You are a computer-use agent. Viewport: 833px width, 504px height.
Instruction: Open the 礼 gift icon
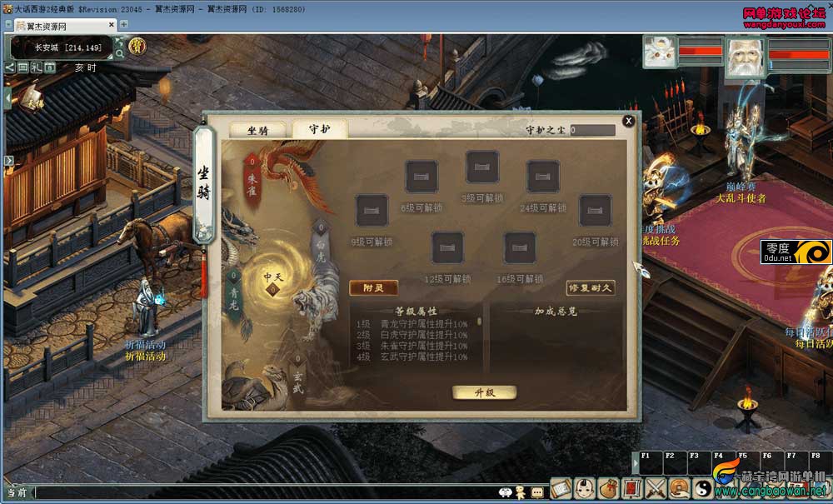[36, 67]
